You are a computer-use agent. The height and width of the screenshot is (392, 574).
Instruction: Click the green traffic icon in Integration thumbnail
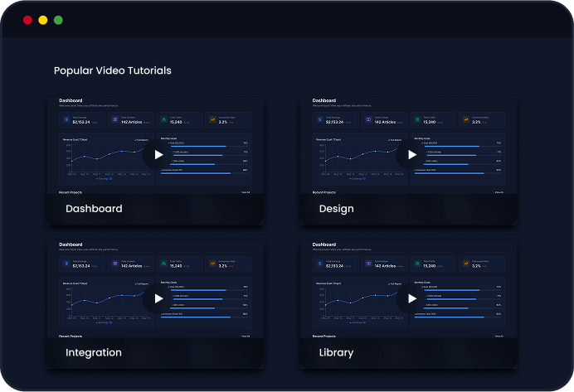163,264
